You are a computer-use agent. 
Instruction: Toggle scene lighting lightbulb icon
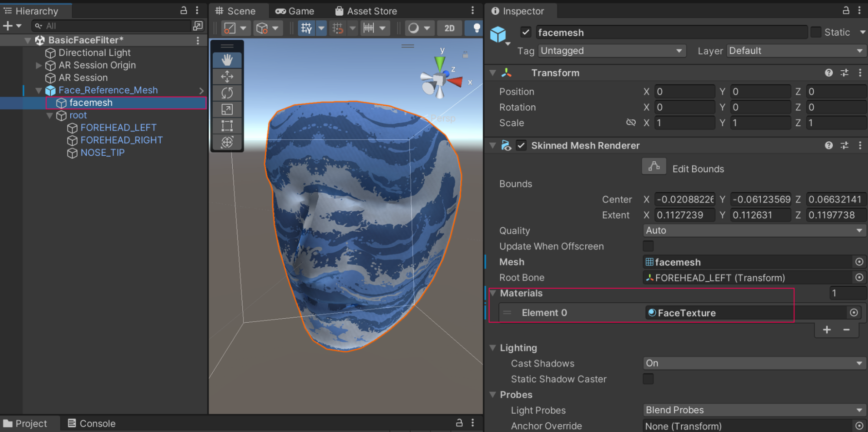[476, 28]
